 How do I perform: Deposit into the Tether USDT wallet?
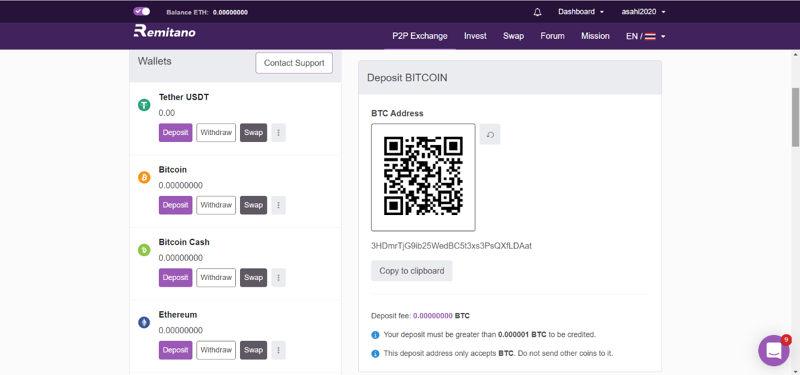(176, 133)
